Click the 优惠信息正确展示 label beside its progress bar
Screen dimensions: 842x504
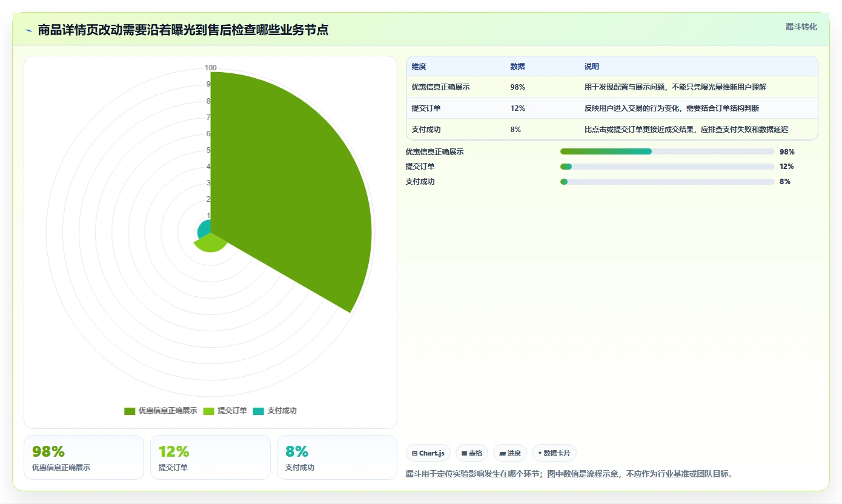coord(435,152)
